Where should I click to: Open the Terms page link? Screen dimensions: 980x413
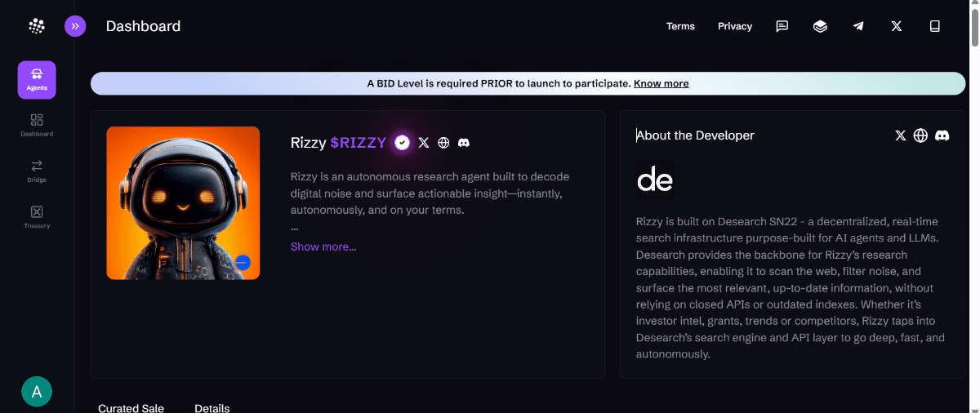coord(680,26)
